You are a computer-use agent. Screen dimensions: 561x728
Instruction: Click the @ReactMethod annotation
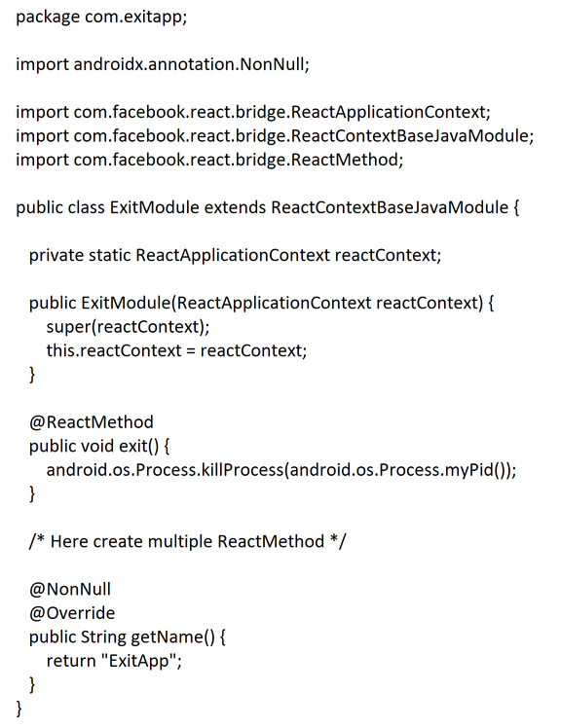click(92, 422)
